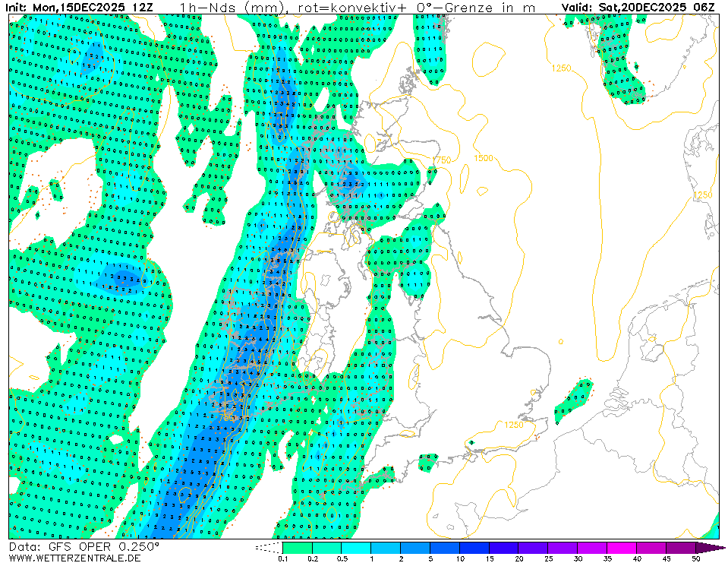Click the 50 value label on legend
728x563 pixels.
pyautogui.click(x=696, y=558)
